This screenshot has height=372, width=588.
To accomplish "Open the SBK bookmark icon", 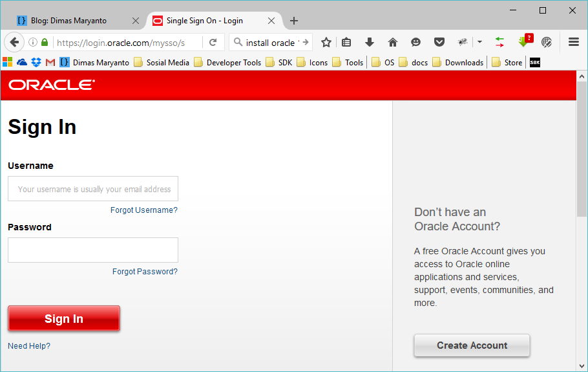I will 535,62.
